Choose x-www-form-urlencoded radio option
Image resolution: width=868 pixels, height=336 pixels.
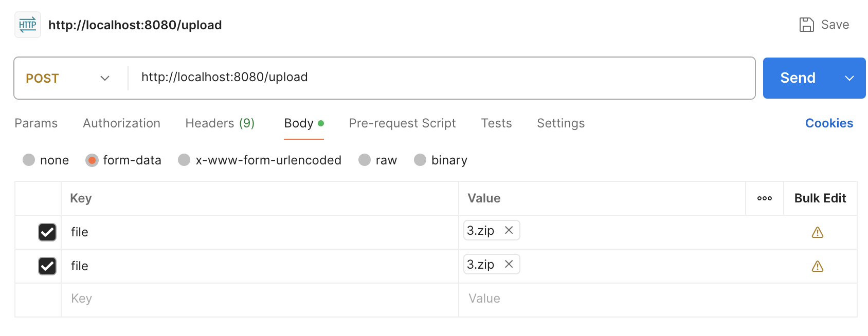coord(184,160)
